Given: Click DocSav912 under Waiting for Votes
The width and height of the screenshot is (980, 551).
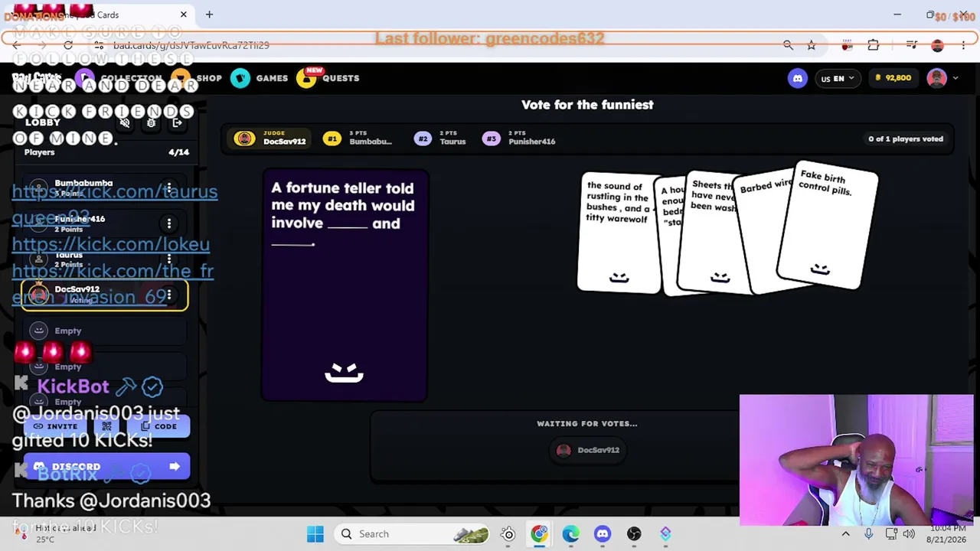Looking at the screenshot, I should pos(587,450).
